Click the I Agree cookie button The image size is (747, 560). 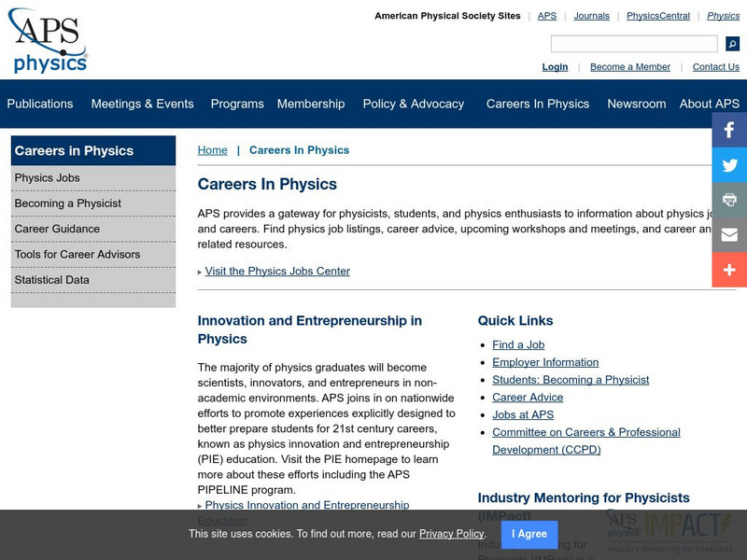pyautogui.click(x=528, y=534)
